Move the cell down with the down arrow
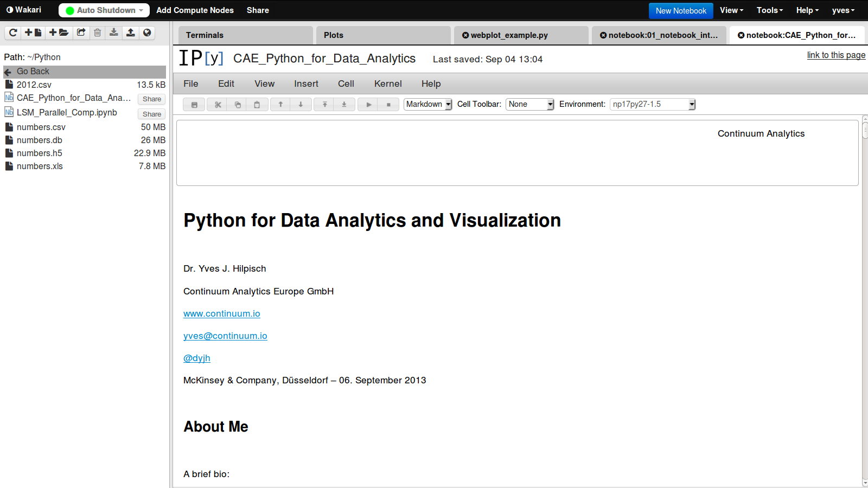Screen dimensions: 868x488 tap(301, 105)
